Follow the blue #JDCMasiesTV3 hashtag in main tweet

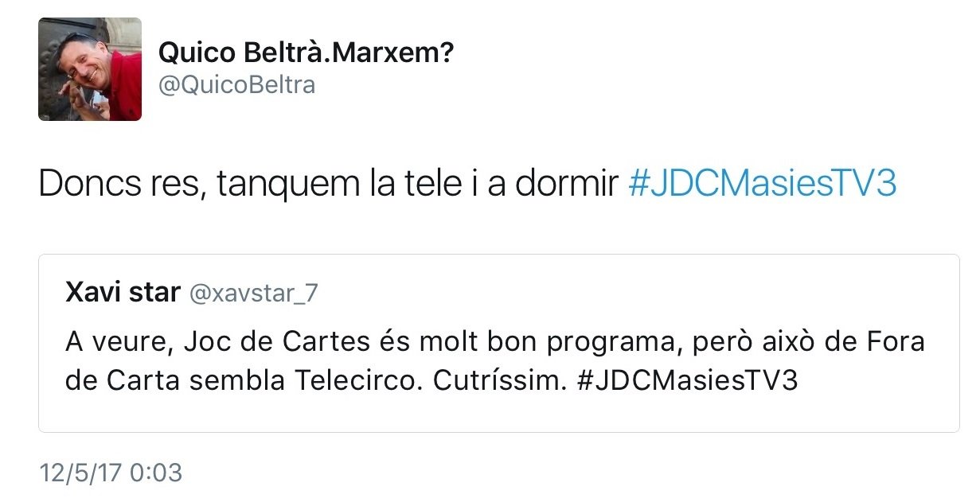(762, 185)
